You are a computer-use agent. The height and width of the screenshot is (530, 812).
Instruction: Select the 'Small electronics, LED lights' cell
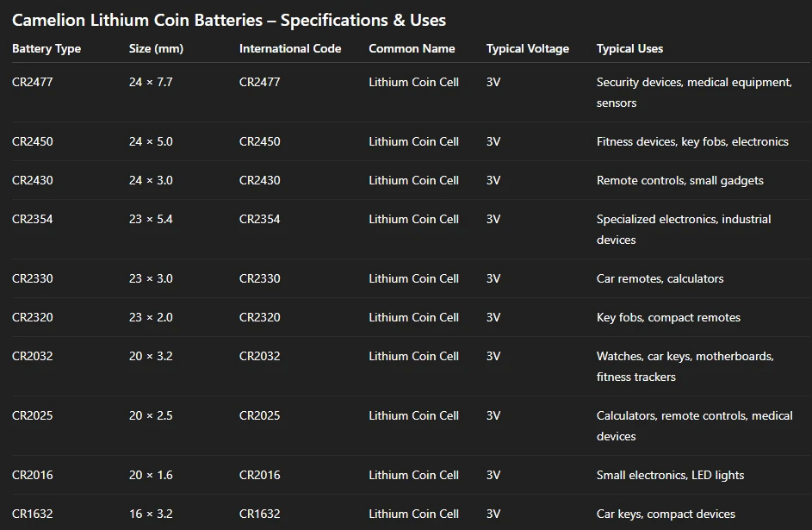coord(670,475)
